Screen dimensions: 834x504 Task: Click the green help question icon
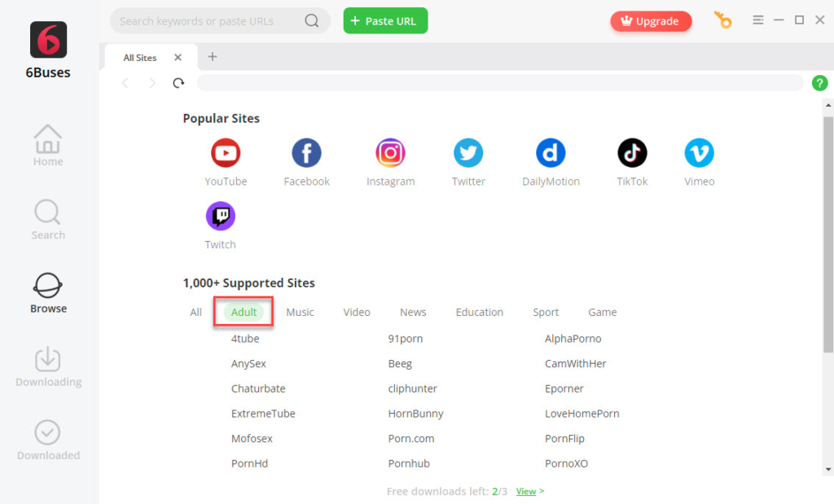coord(819,83)
